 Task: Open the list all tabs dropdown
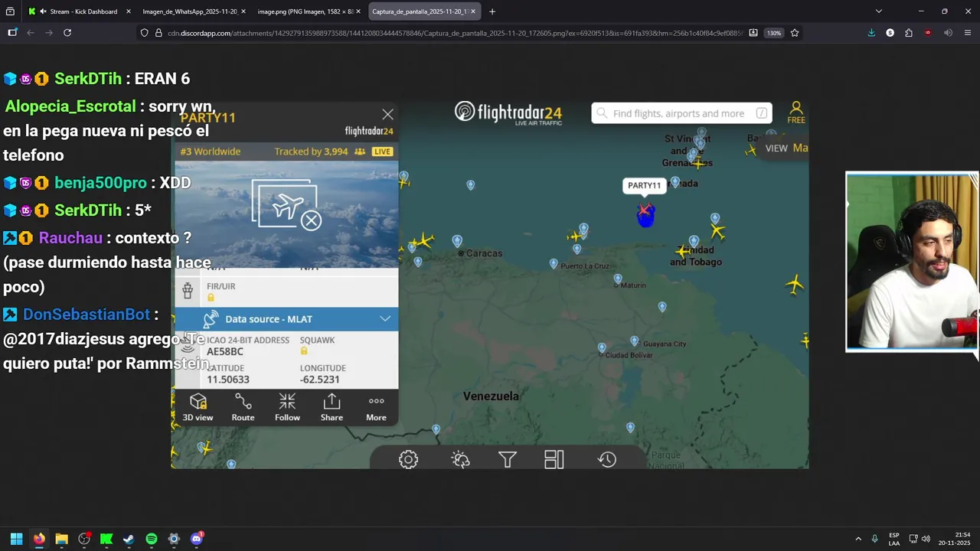click(x=878, y=11)
